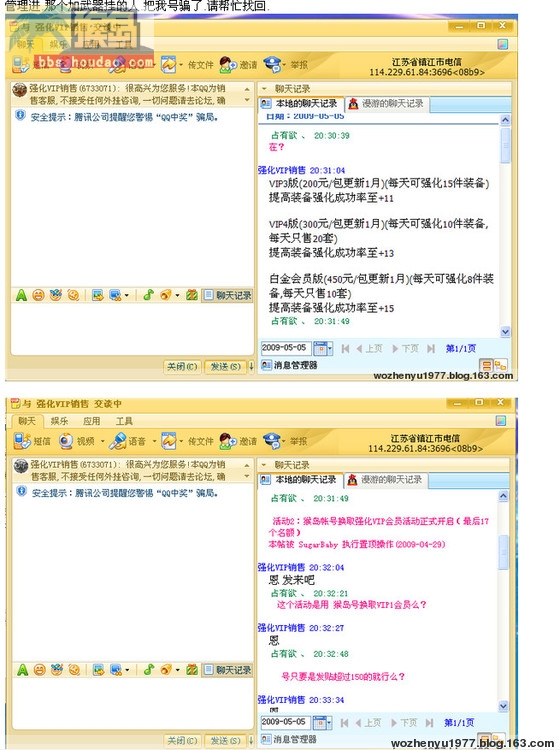The height and width of the screenshot is (750, 560).
Task: Click the skin color icon in the bottom window's tab bar
Action: [501, 421]
